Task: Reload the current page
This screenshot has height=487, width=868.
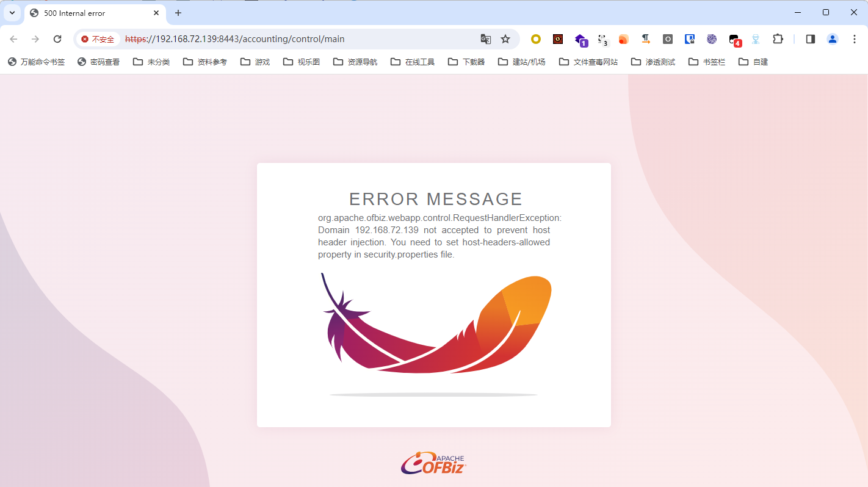Action: pyautogui.click(x=57, y=39)
